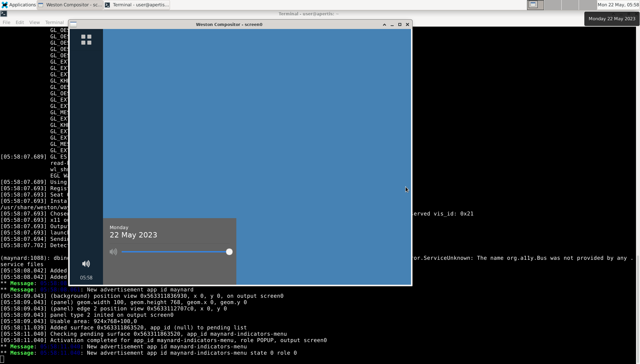Open the Xfce Applications menu
640x364 pixels.
19,5
